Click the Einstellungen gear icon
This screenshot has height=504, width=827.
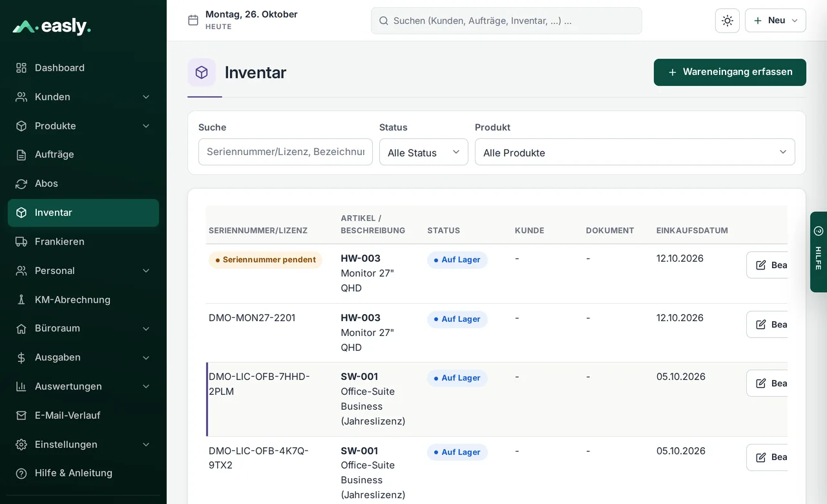pos(21,445)
